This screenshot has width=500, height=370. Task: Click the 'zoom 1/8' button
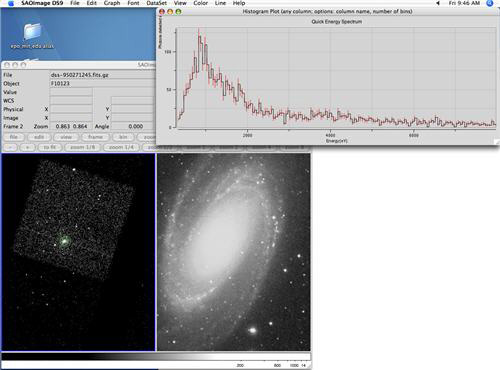click(83, 147)
